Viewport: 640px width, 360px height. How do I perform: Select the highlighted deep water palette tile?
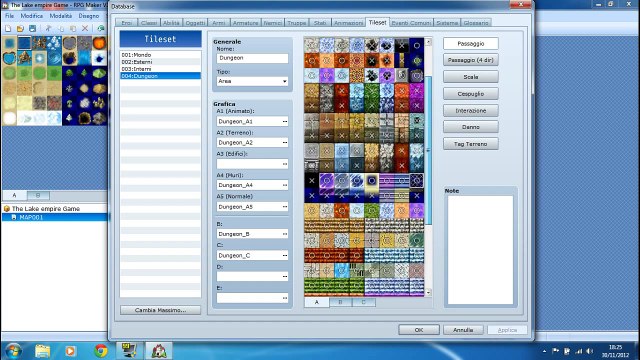[24, 43]
